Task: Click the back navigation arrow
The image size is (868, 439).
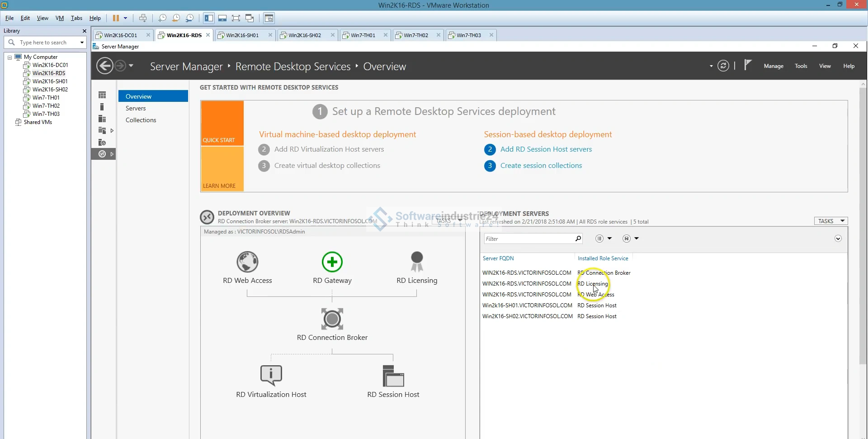Action: click(x=105, y=66)
